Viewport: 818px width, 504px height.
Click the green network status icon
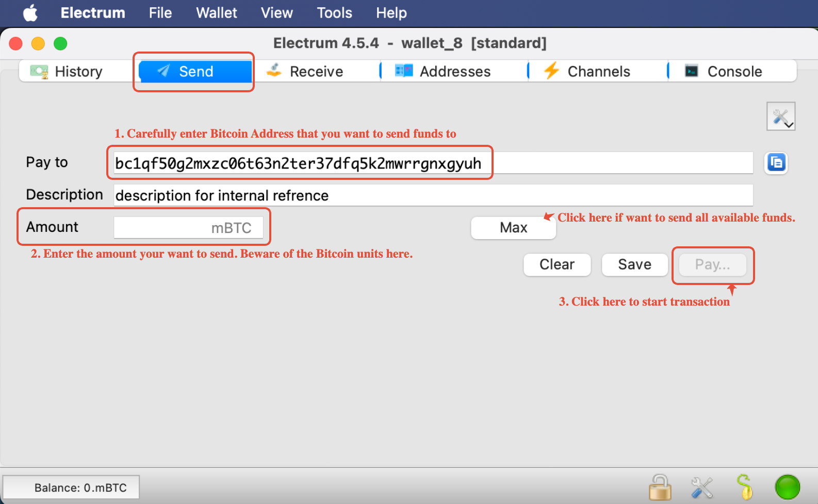[787, 487]
